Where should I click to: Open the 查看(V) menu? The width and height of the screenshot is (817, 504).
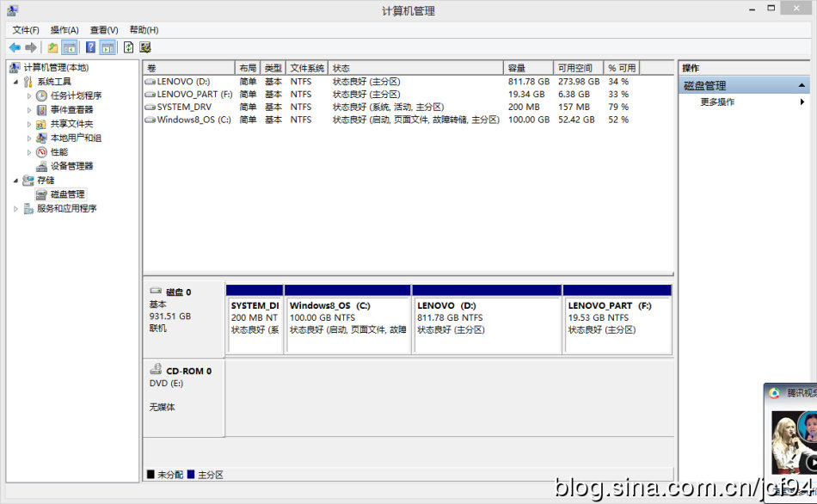click(104, 30)
